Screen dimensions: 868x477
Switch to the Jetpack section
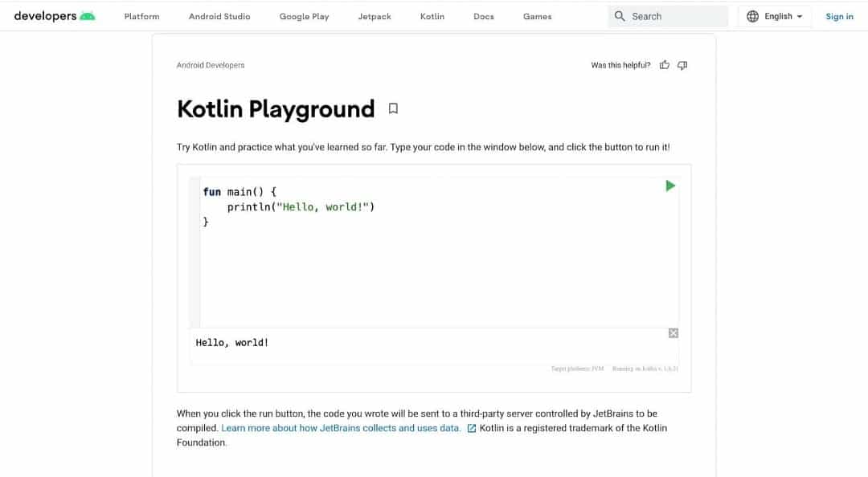374,16
